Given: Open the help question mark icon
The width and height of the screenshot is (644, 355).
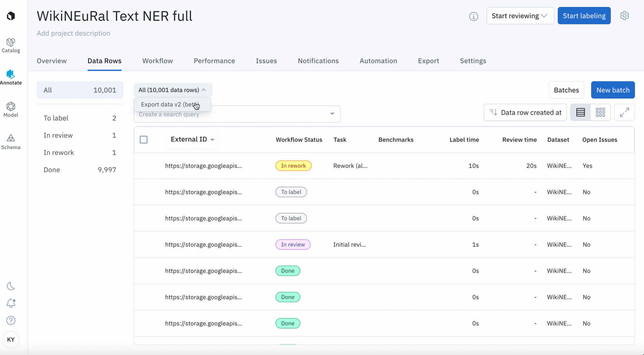Looking at the screenshot, I should (x=11, y=321).
